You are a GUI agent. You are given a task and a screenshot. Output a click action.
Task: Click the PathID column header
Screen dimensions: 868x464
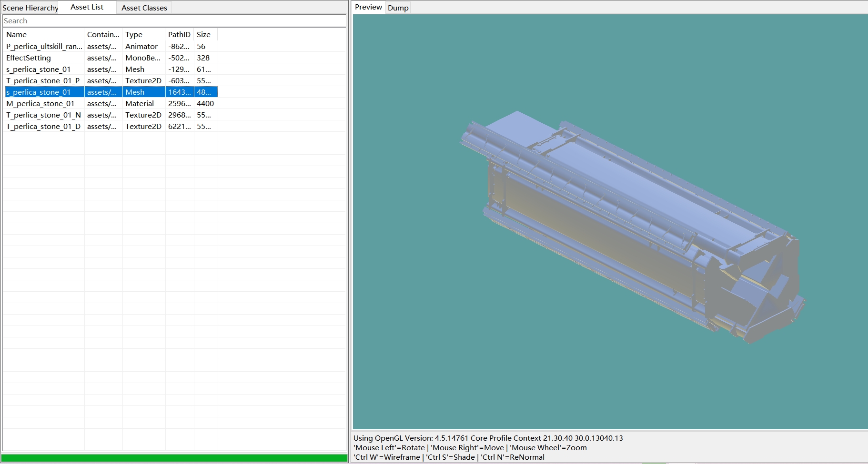pyautogui.click(x=179, y=35)
